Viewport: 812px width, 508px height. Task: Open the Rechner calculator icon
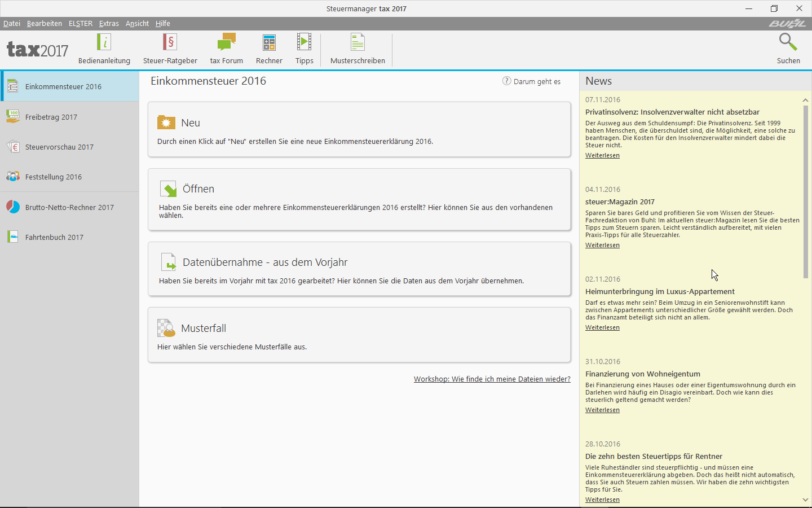(269, 42)
